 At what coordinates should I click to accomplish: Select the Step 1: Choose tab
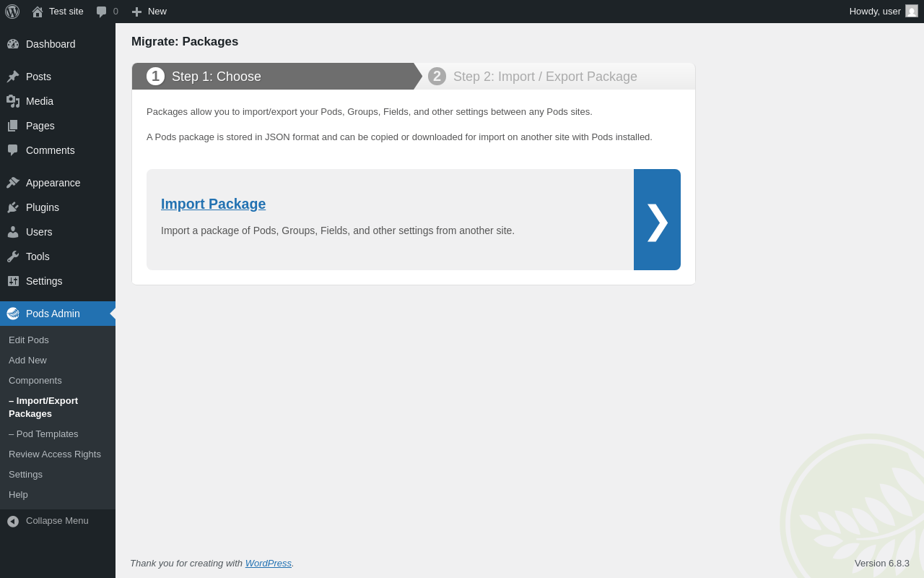click(x=217, y=77)
